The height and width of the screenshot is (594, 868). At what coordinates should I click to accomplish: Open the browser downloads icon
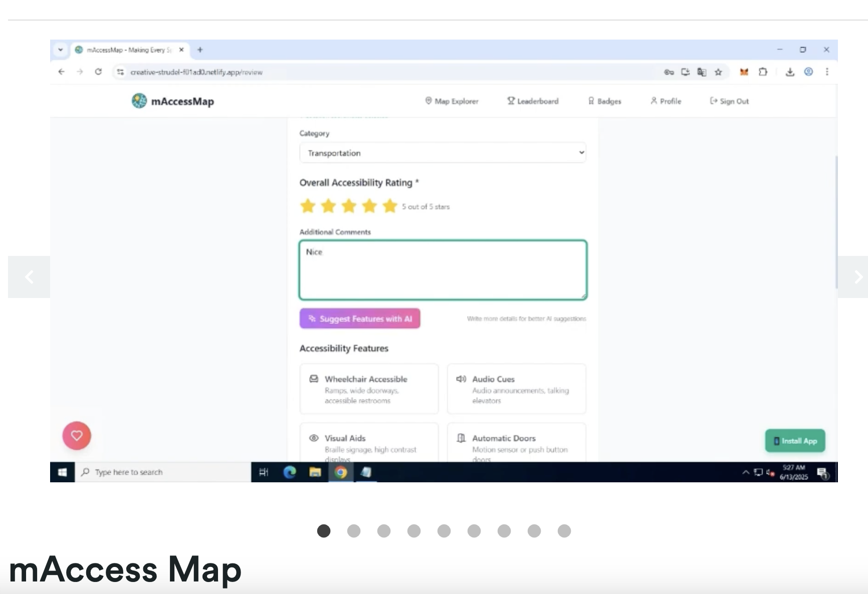[x=790, y=72]
